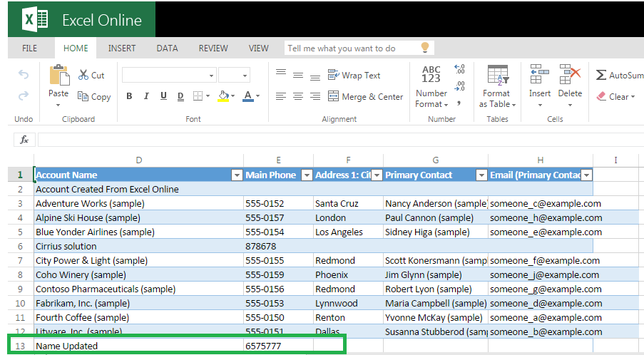Select cell "Name Updated"

[x=139, y=346]
